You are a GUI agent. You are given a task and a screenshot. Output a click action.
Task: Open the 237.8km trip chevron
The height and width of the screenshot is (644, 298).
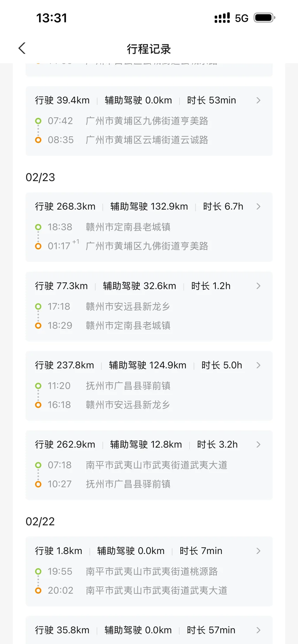(258, 365)
